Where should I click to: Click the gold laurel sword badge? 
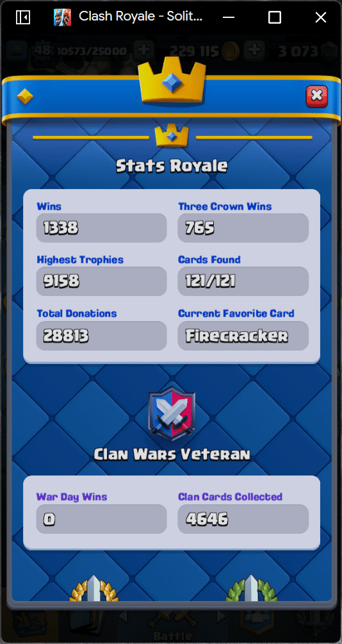tap(94, 588)
